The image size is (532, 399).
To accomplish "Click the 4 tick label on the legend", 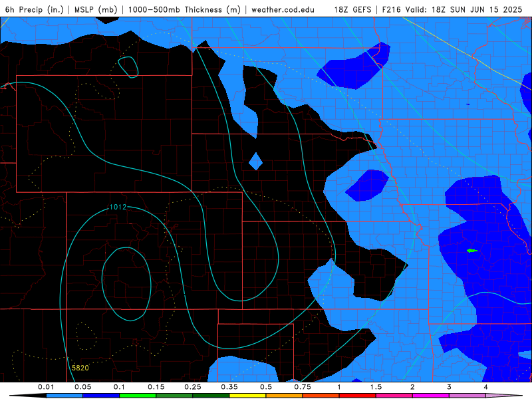I will click(x=486, y=387).
